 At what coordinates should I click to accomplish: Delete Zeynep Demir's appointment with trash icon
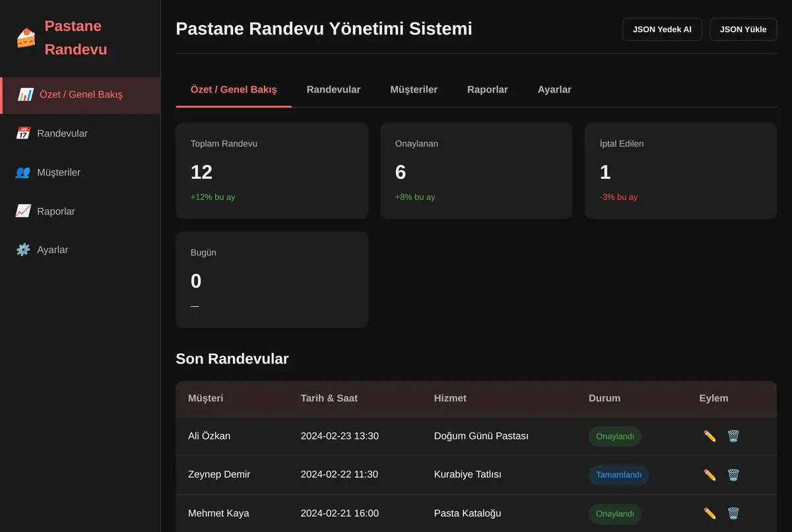point(733,475)
